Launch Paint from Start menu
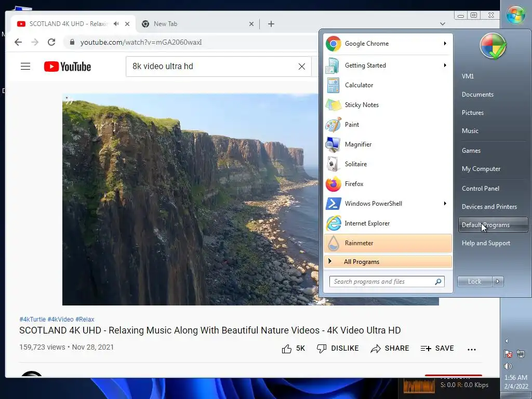The image size is (532, 399). pyautogui.click(x=388, y=125)
